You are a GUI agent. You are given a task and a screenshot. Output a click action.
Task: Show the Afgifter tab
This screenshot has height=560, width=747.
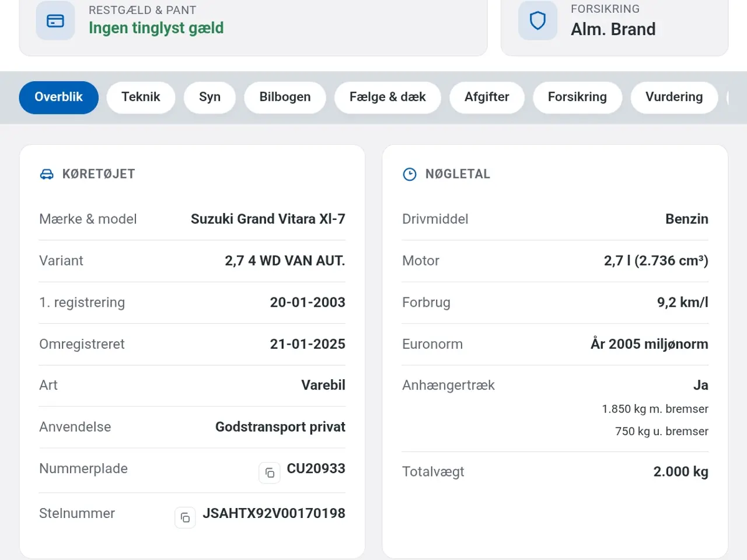[487, 97]
